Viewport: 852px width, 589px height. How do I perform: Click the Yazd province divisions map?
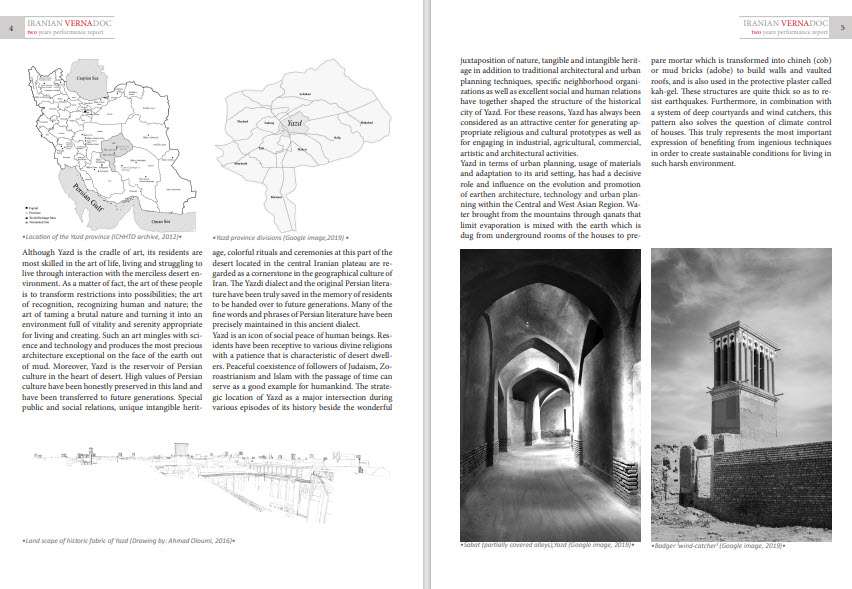point(303,145)
